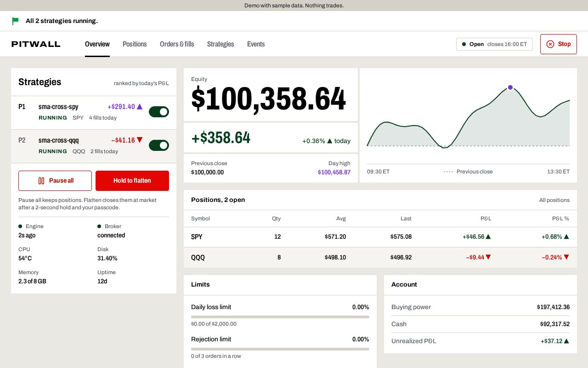The height and width of the screenshot is (368, 588).
Task: Click the $100,358.64 equity value
Action: coord(269,98)
